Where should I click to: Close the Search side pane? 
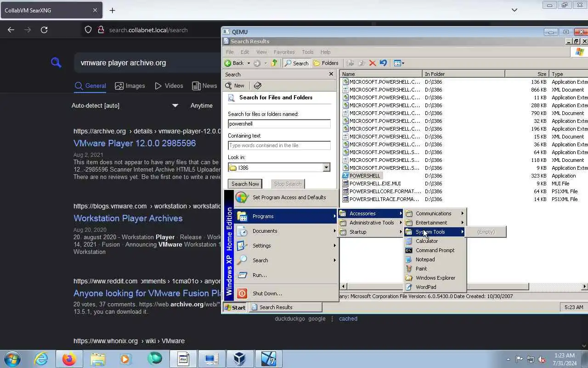(331, 74)
